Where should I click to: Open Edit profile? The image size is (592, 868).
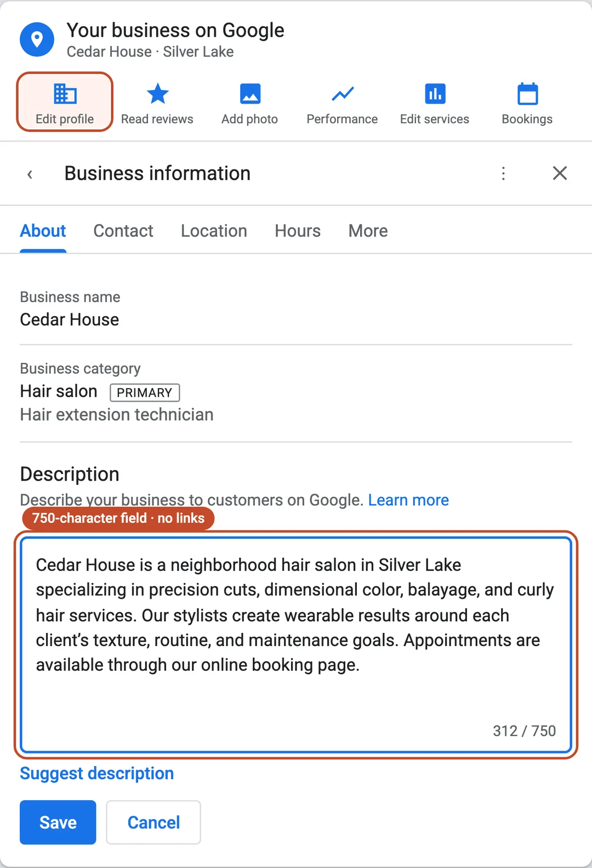65,102
